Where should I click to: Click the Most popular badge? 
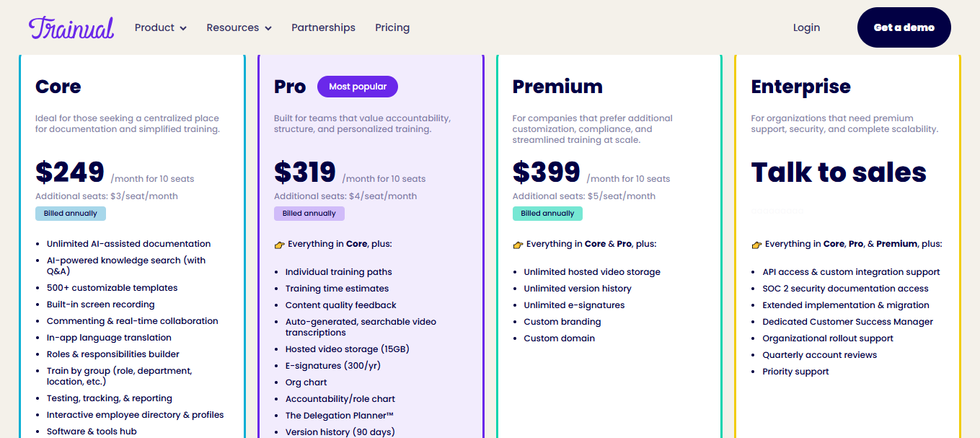[358, 87]
